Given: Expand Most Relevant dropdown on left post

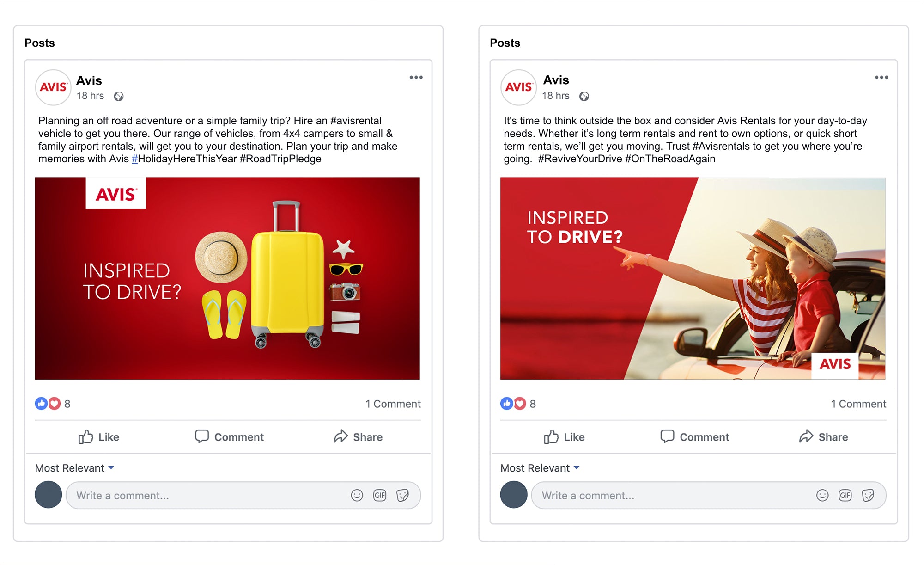Looking at the screenshot, I should tap(74, 468).
